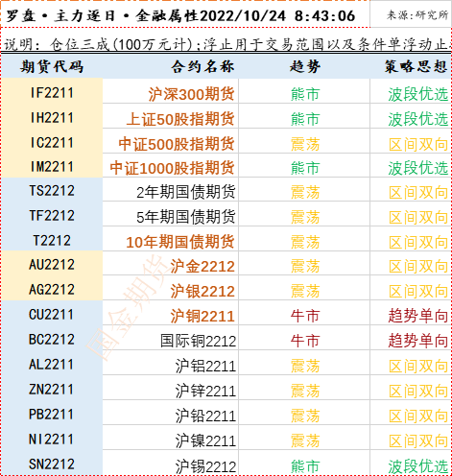Image resolution: width=452 pixels, height=476 pixels.
Task: Click 区间双向 strategy in IC2211 row
Action: (418, 145)
